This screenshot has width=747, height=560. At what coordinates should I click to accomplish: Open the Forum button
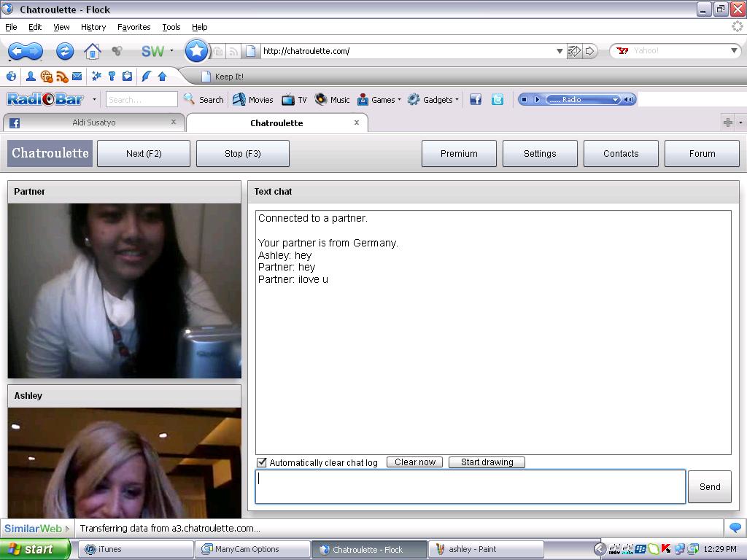click(702, 153)
